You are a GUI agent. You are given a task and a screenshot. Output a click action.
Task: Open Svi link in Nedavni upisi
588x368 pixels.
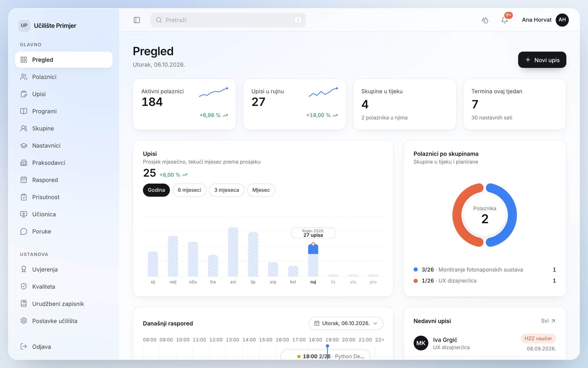(x=548, y=321)
